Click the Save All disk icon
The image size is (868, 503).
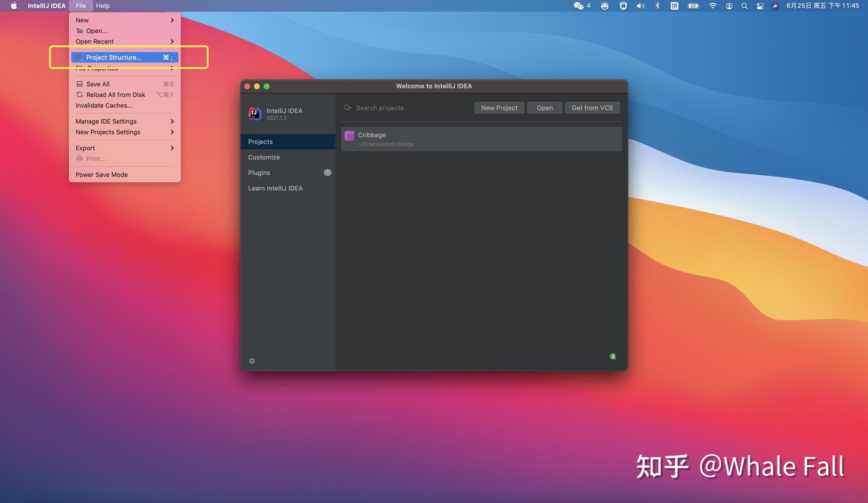click(79, 84)
